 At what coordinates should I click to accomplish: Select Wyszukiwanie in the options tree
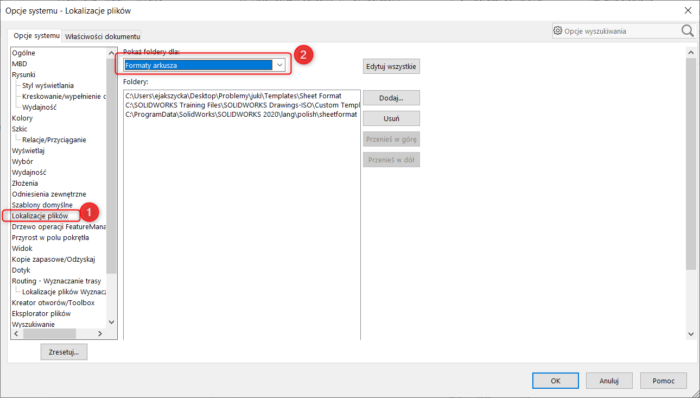[33, 324]
